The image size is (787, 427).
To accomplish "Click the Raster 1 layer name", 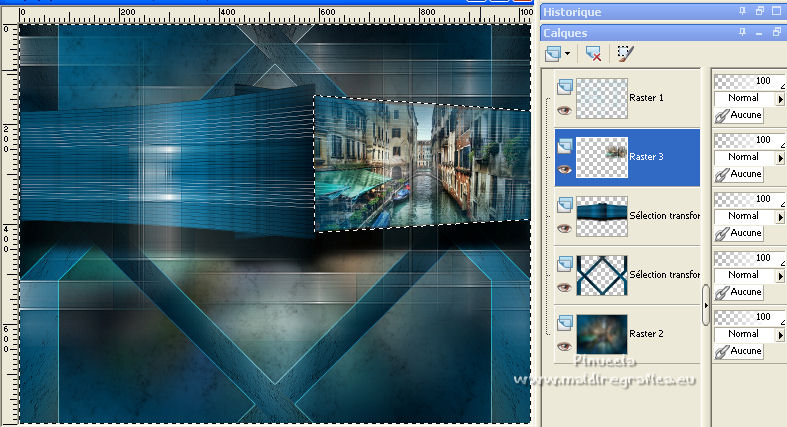I will (646, 98).
